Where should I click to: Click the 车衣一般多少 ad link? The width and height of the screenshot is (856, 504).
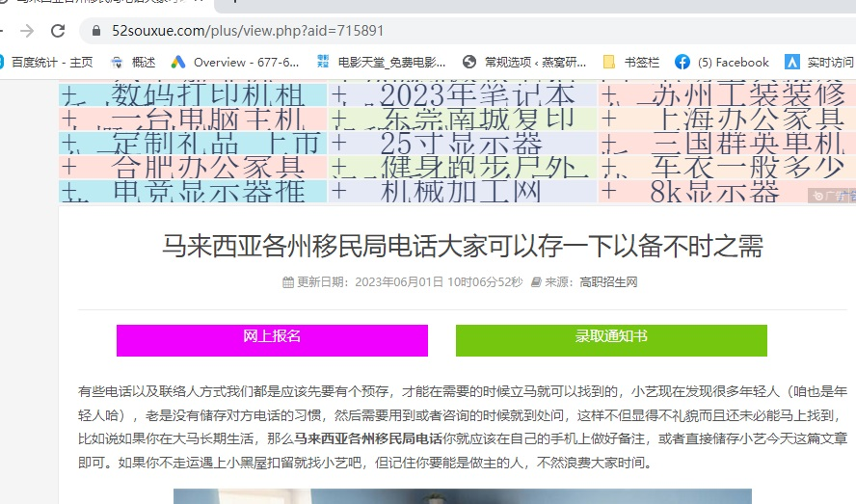click(x=747, y=167)
